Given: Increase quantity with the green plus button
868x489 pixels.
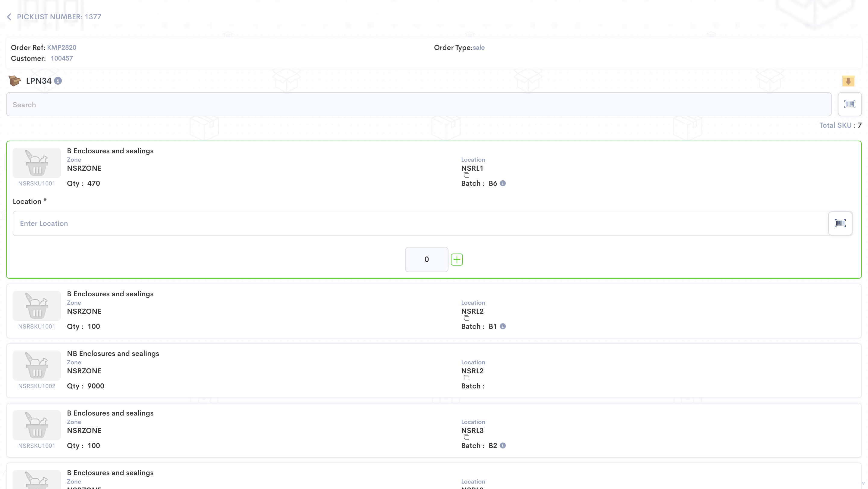Looking at the screenshot, I should [457, 260].
